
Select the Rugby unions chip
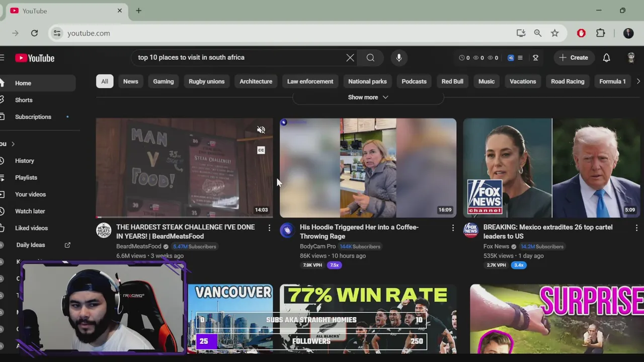click(x=207, y=81)
